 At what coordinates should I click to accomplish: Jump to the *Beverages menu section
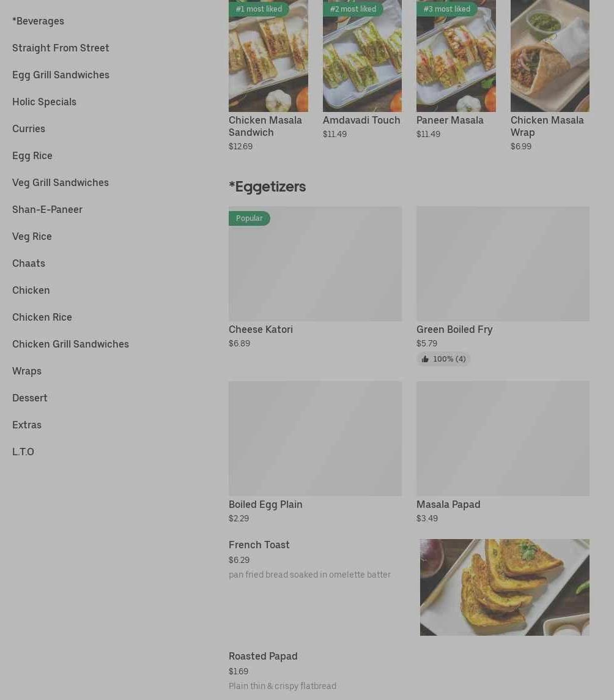tap(39, 21)
